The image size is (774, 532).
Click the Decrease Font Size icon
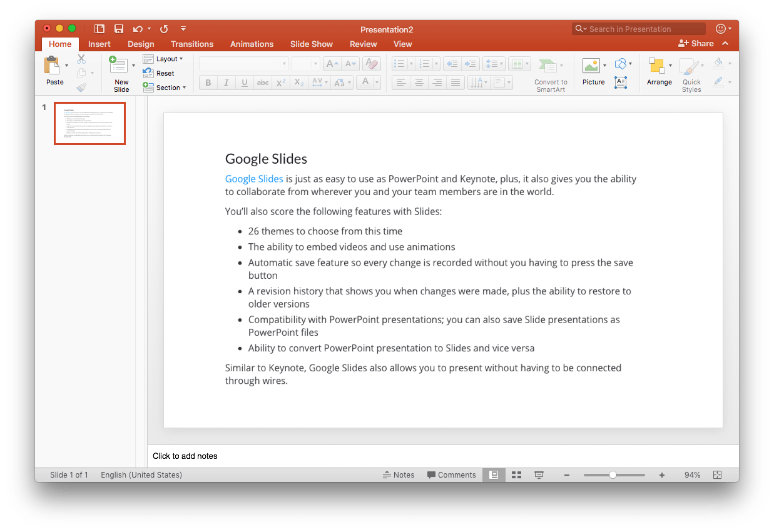[x=351, y=64]
